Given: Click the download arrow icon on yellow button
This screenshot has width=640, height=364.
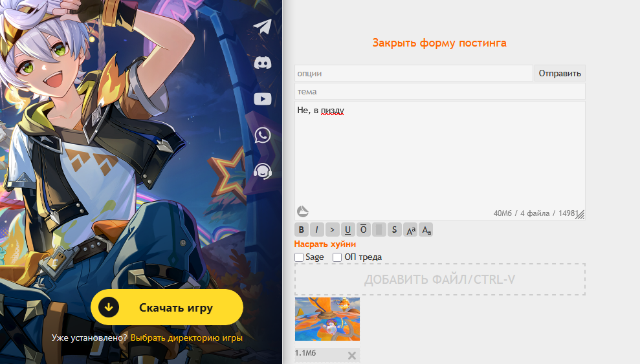Looking at the screenshot, I should click(109, 307).
